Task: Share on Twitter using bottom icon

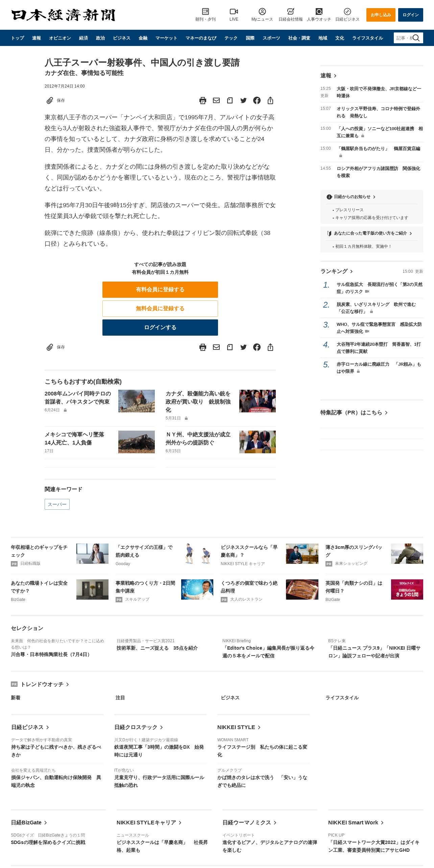Action: click(x=243, y=347)
